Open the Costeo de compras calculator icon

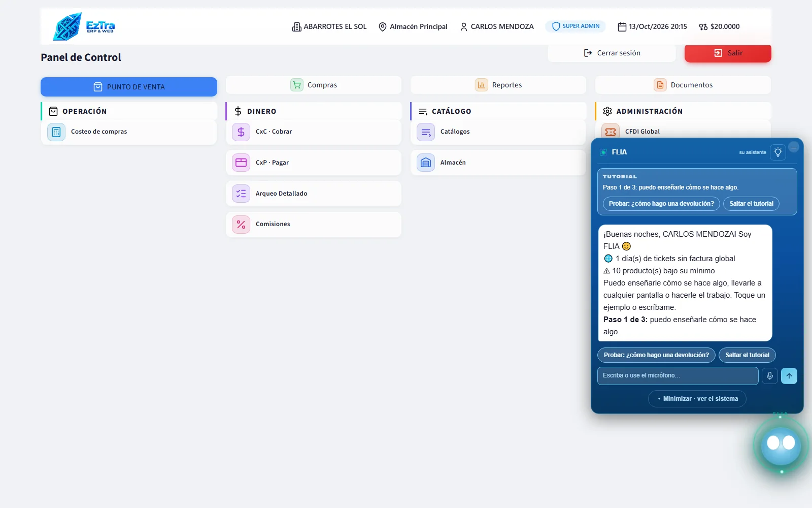56,132
